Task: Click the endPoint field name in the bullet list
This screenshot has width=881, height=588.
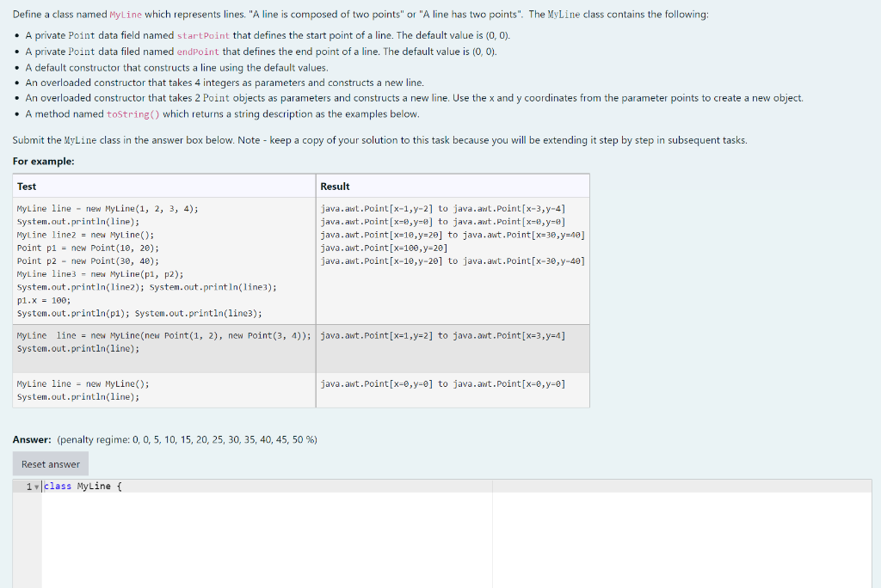Action: click(197, 52)
